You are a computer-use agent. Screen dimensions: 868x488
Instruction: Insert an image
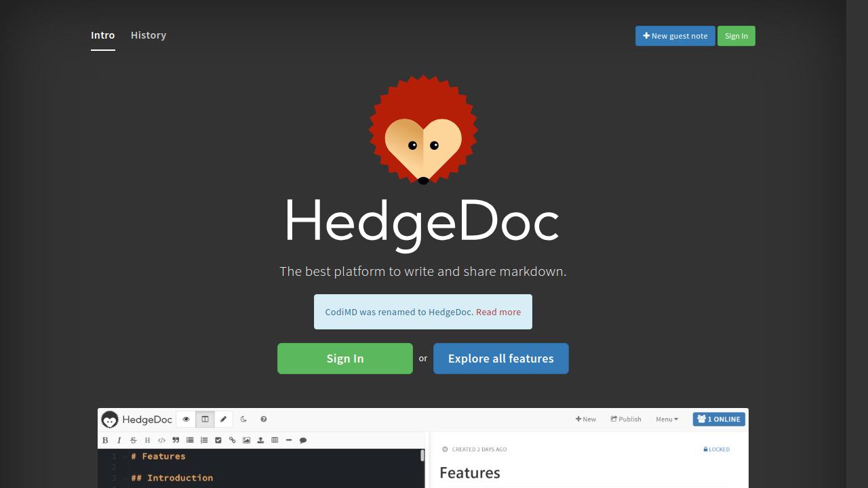[x=247, y=440]
